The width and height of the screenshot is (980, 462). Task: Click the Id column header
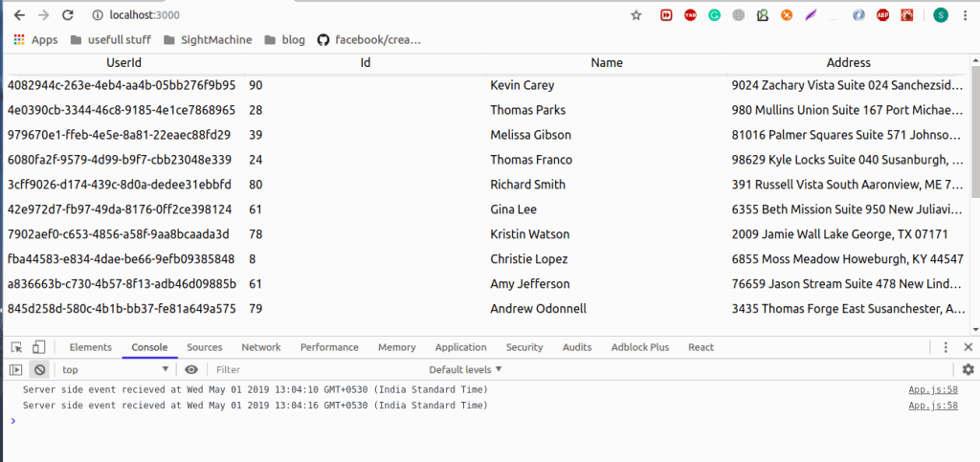(x=366, y=62)
